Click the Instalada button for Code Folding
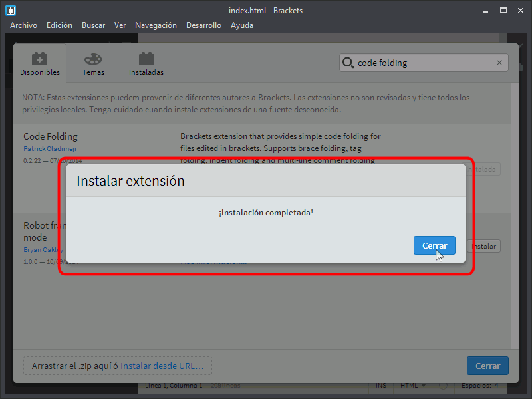Viewport: 532px width, 399px height. click(x=483, y=169)
